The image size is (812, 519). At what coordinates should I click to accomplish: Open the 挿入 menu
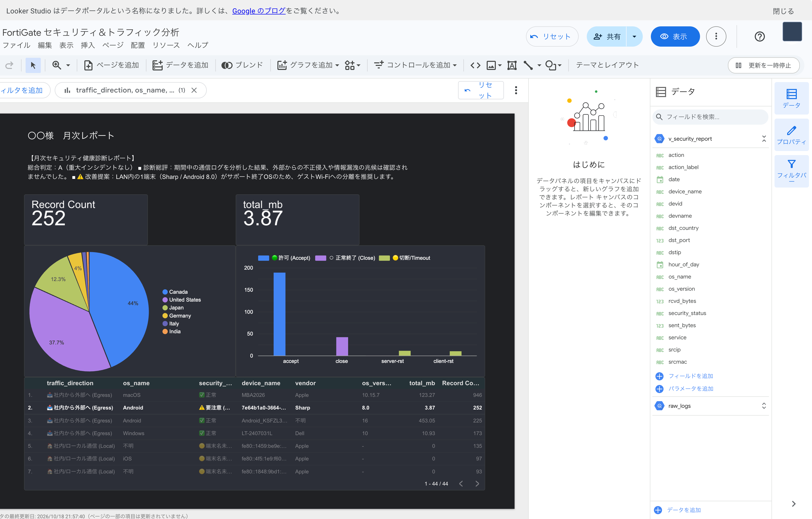88,45
